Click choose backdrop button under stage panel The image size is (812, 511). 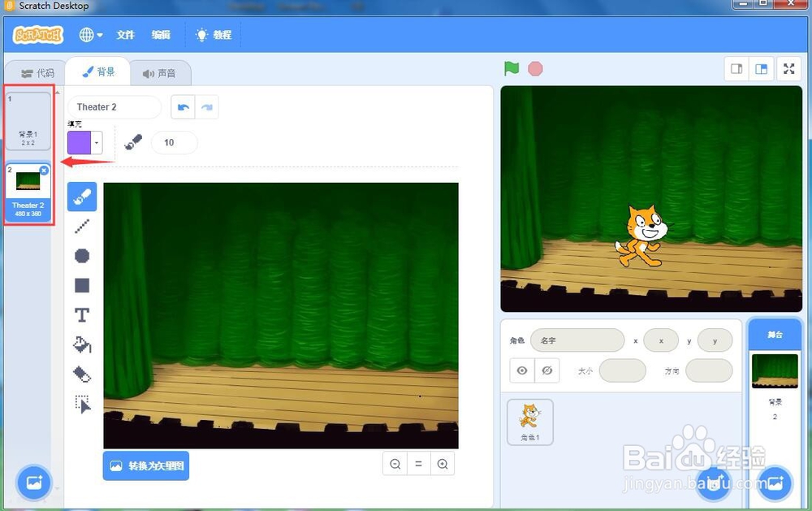point(775,483)
